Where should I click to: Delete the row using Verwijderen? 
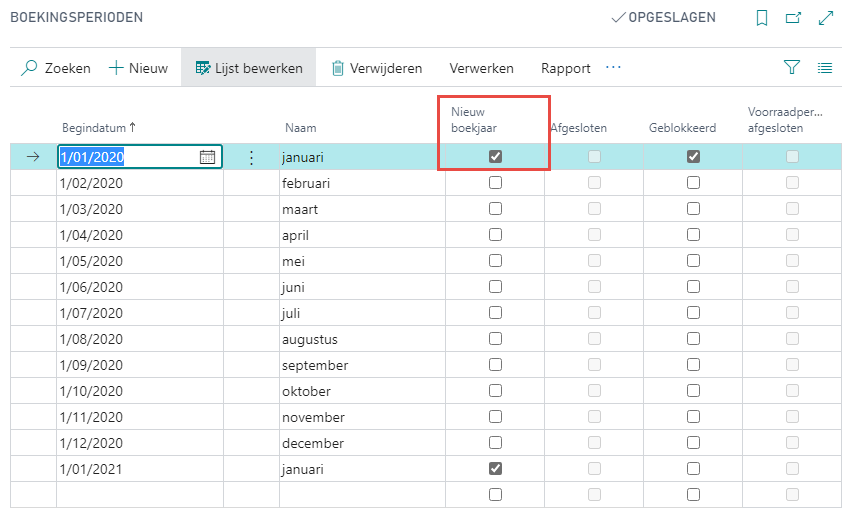[x=376, y=68]
